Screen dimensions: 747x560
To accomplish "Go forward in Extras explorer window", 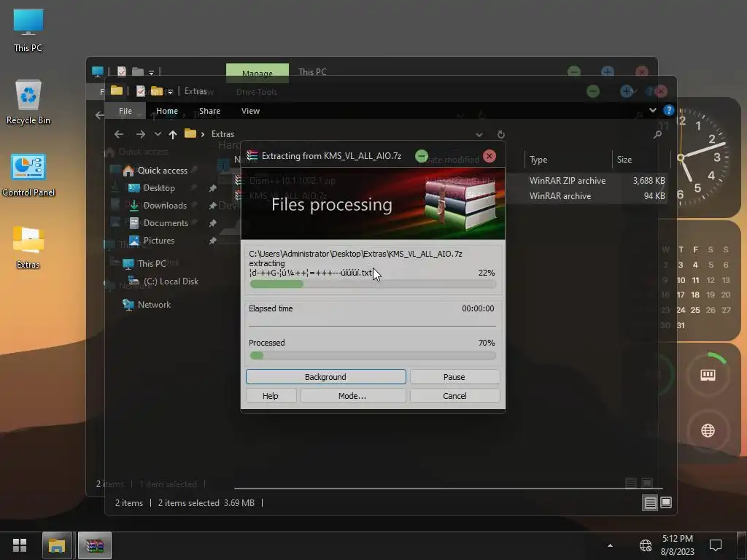I will pos(140,134).
